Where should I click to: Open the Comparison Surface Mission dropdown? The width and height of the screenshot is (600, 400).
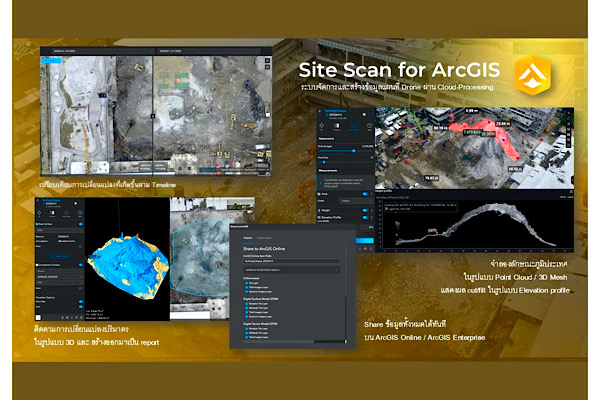pyautogui.click(x=59, y=271)
